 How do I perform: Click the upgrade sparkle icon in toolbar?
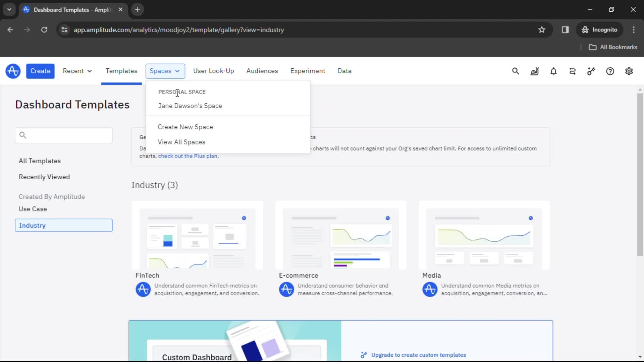591,71
